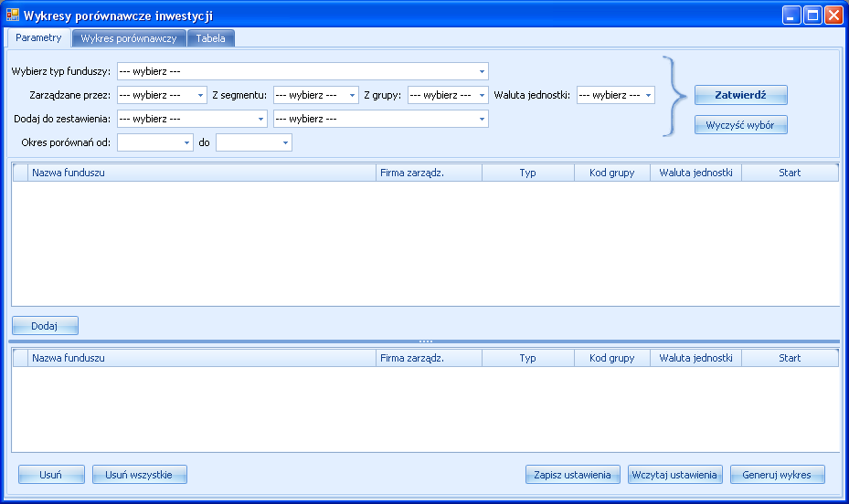849x504 pixels.
Task: Click upper table Waluta jednostki header
Action: click(695, 173)
